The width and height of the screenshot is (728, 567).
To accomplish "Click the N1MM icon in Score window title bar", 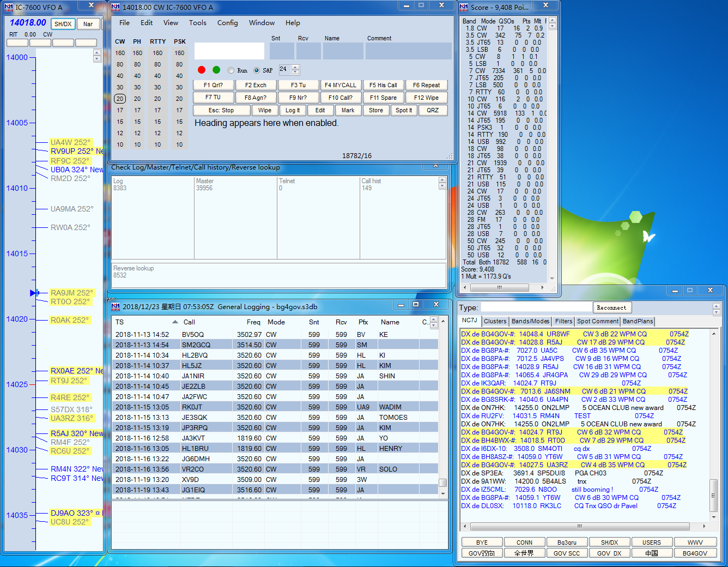I will click(x=464, y=7).
